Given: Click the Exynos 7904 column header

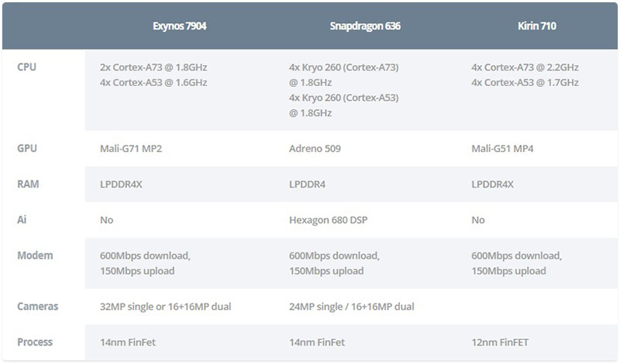Looking at the screenshot, I should tap(180, 26).
